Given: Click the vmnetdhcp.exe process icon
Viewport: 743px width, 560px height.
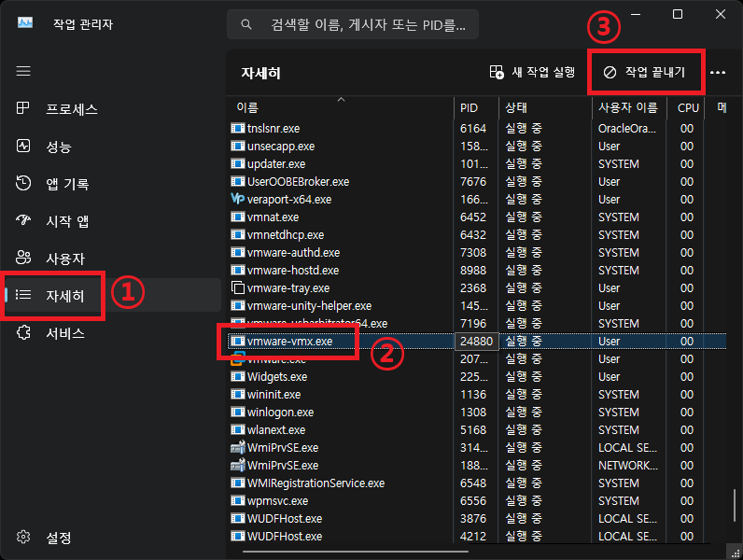Looking at the screenshot, I should (x=237, y=234).
